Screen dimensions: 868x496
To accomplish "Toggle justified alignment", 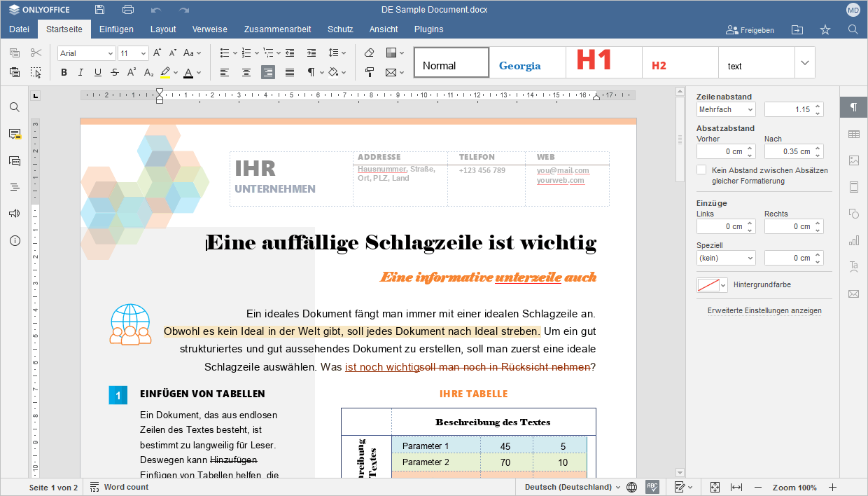I will [290, 72].
